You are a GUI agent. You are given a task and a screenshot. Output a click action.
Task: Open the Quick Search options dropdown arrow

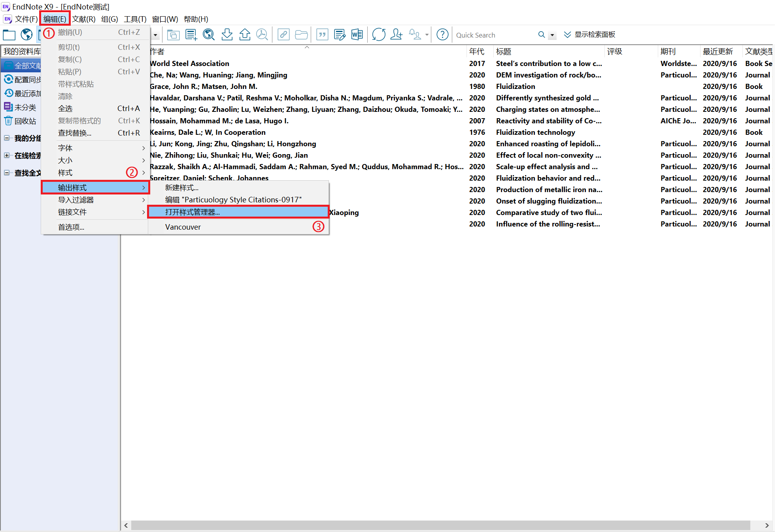pyautogui.click(x=552, y=35)
